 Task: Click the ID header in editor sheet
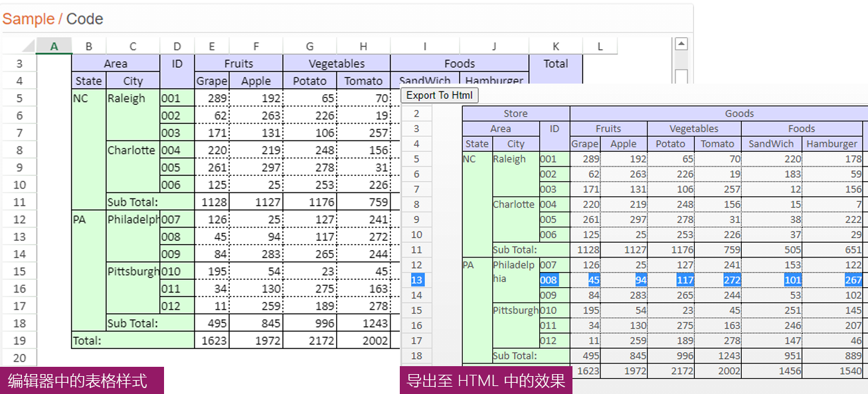pyautogui.click(x=177, y=72)
